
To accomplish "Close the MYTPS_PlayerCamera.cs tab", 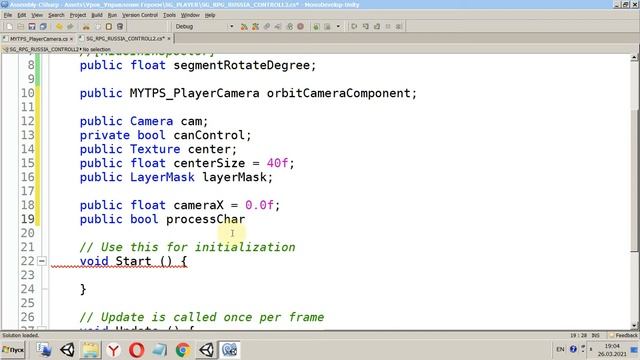I will (x=71, y=39).
